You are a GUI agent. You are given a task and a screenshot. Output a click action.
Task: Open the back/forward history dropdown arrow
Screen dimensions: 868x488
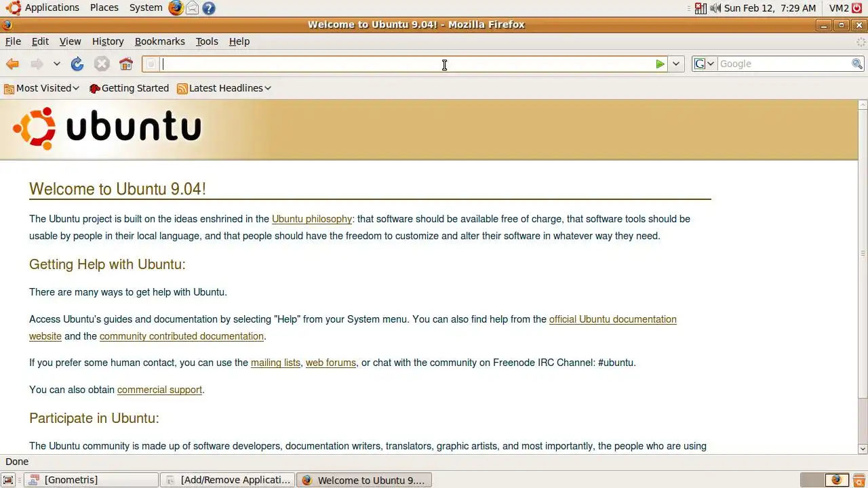57,64
